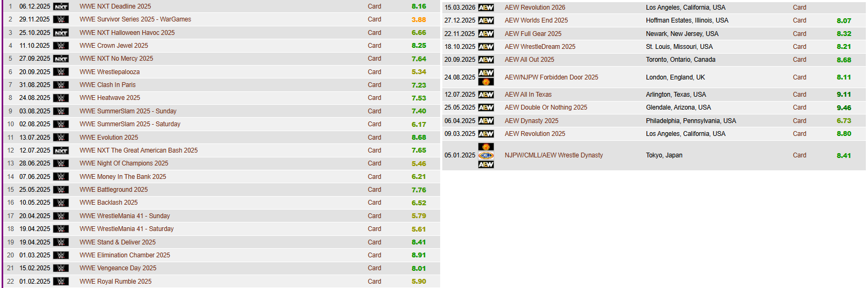Click the WWE logo beside SummerSlam 2025 - Sunday
This screenshot has width=868, height=288.
(61, 111)
